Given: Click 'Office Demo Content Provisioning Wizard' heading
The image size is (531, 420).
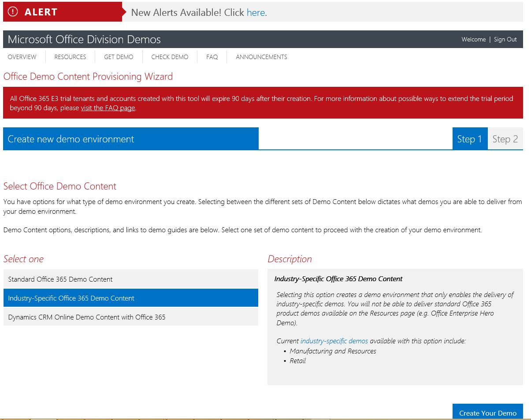Looking at the screenshot, I should [x=88, y=77].
